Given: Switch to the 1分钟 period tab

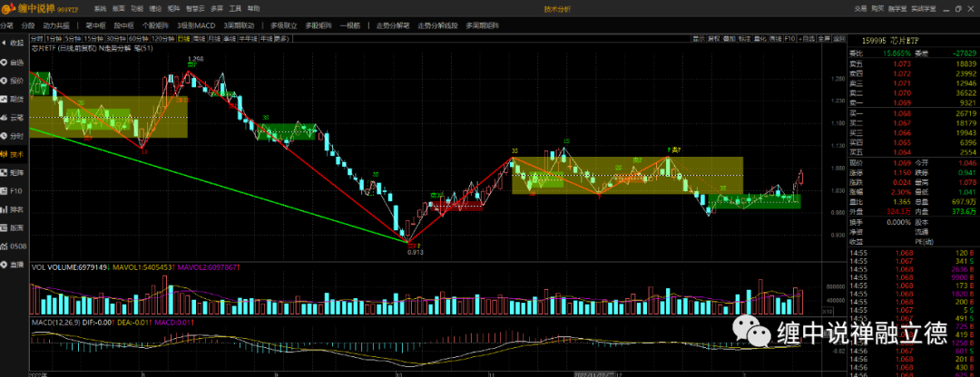Looking at the screenshot, I should 55,39.
